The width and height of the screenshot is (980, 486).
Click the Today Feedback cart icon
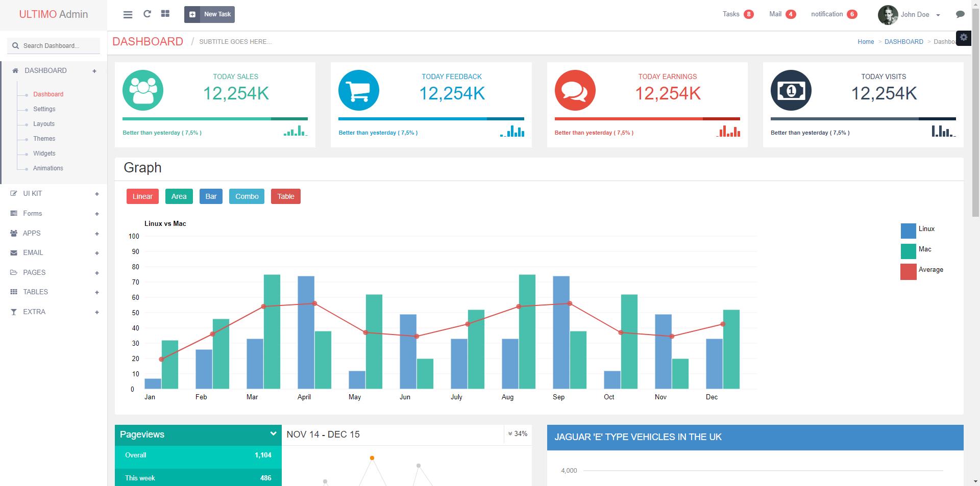359,90
